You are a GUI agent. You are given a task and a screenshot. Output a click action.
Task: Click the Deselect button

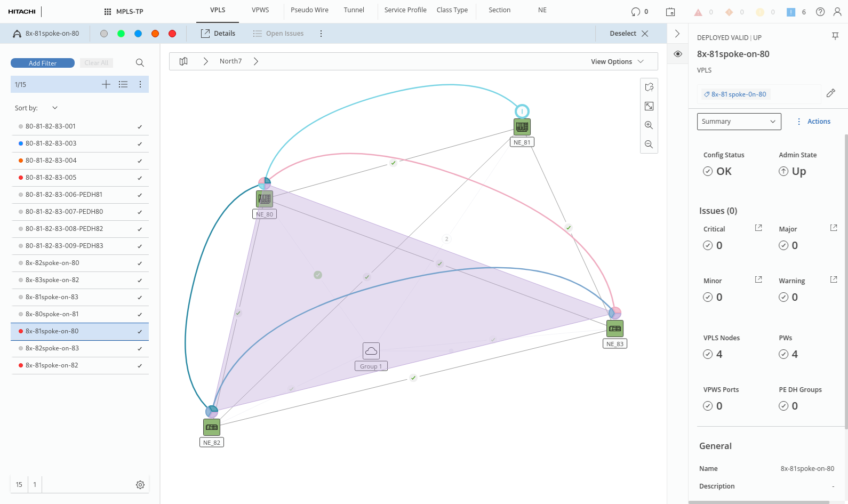tap(629, 34)
